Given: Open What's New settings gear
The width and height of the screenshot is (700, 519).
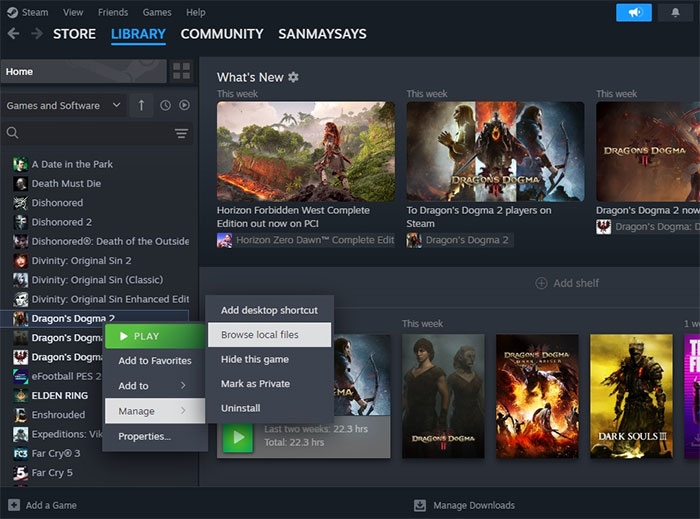Looking at the screenshot, I should click(293, 77).
